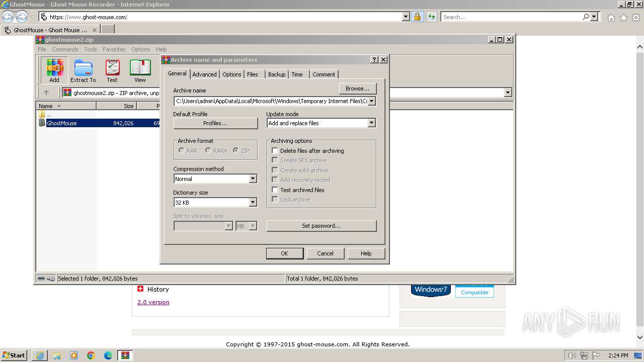Click the Name column header

pyautogui.click(x=66, y=106)
